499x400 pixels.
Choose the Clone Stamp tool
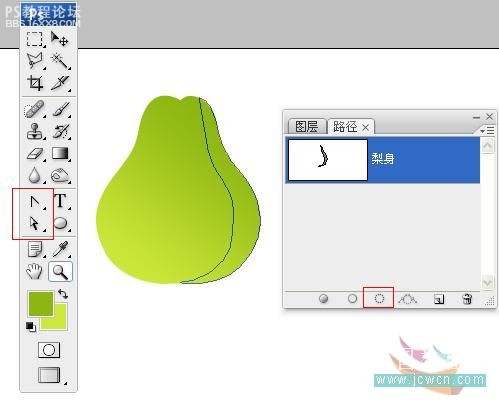coord(35,131)
